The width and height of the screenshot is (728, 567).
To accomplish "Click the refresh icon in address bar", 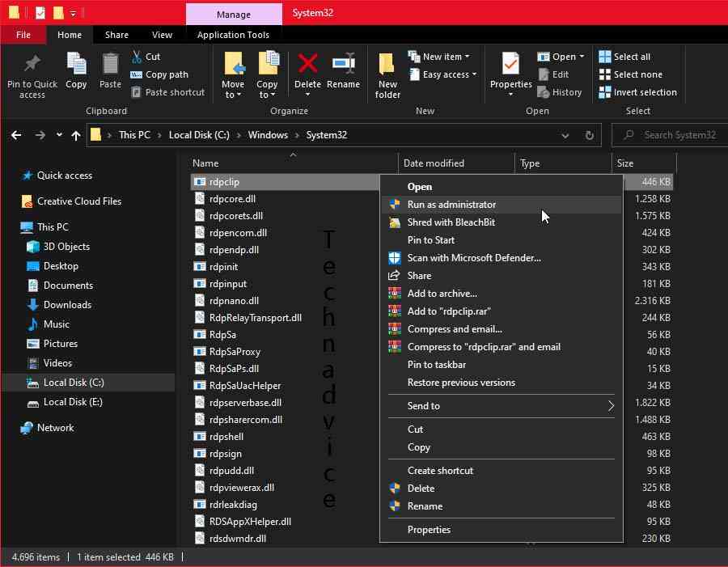I will [589, 135].
